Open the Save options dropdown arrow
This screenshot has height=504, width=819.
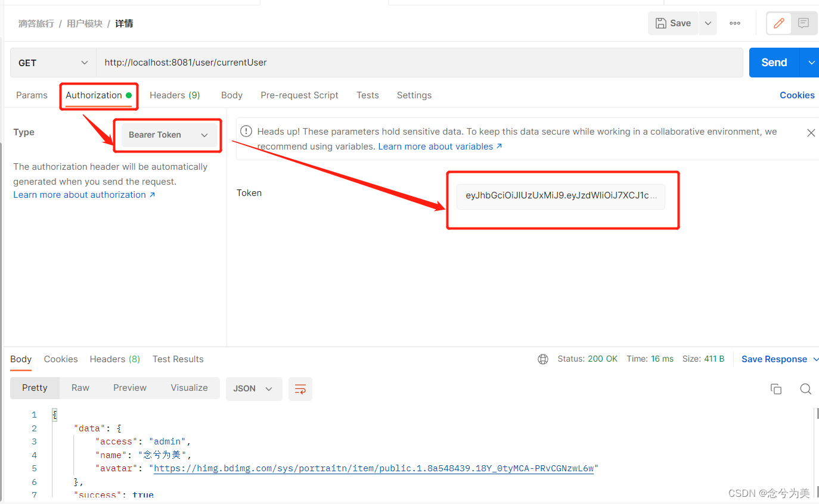[x=708, y=23]
